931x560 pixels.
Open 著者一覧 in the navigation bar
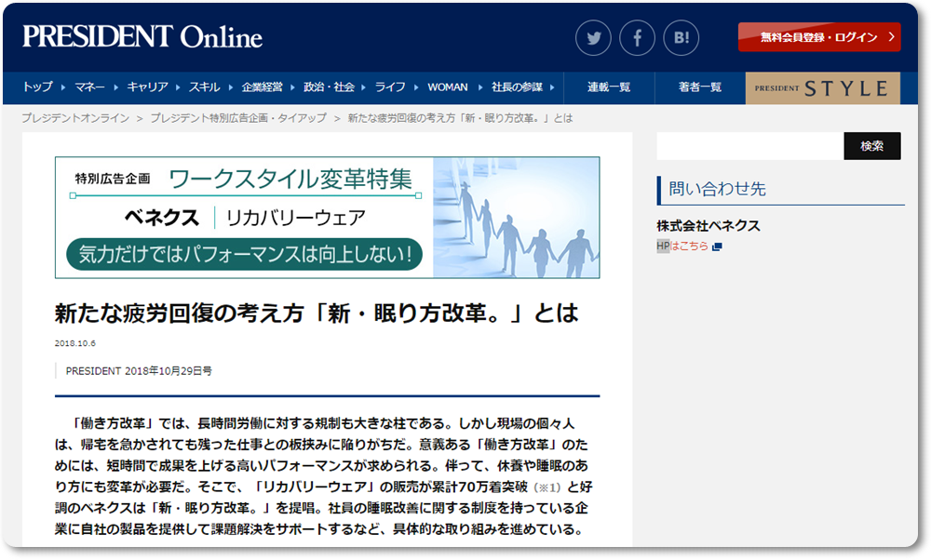[700, 87]
